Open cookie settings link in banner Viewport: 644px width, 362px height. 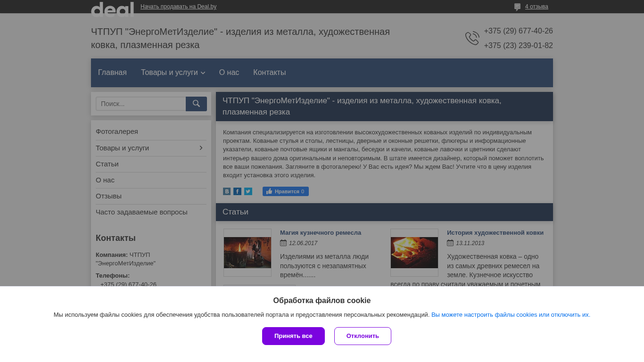[x=511, y=315]
